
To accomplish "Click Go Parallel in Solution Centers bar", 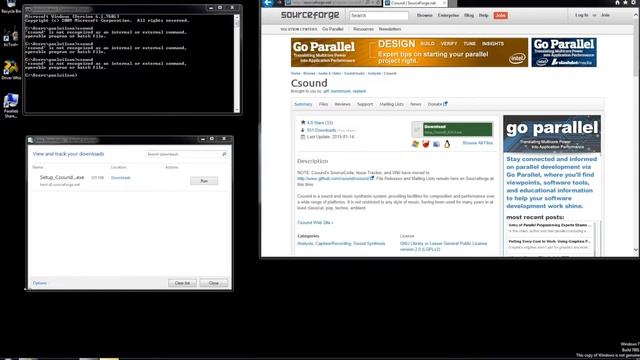I will 333,29.
